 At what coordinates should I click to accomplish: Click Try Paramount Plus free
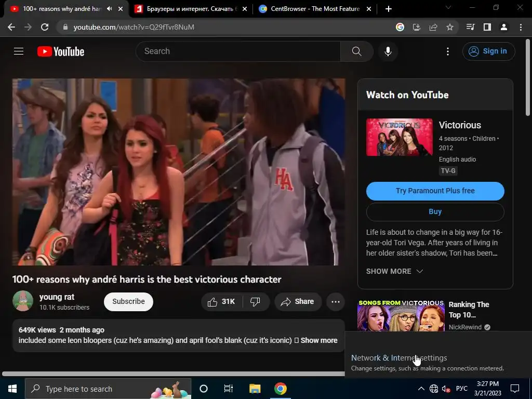(x=435, y=191)
